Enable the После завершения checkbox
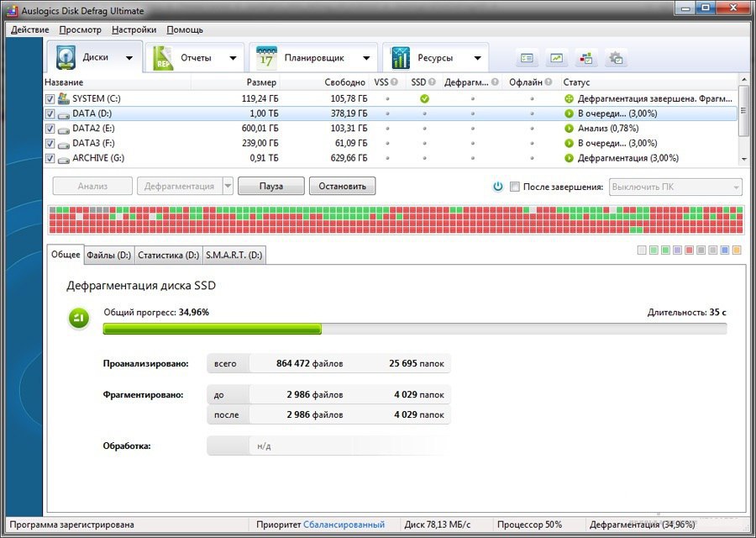 click(515, 187)
